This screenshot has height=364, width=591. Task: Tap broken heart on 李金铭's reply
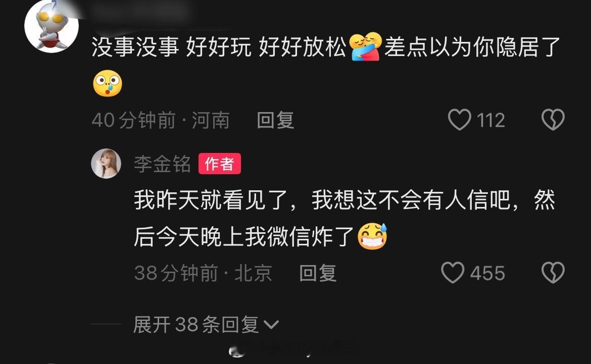553,273
